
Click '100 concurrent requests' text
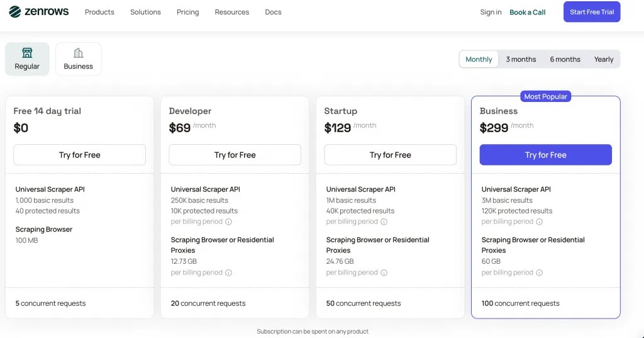520,303
